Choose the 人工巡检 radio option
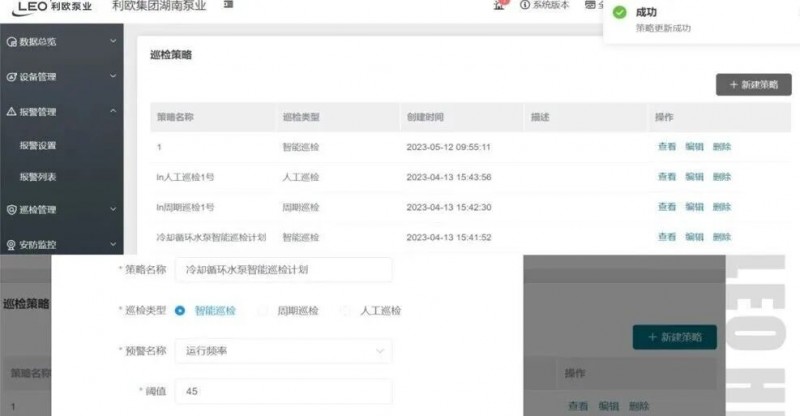This screenshot has width=800, height=416. point(345,311)
